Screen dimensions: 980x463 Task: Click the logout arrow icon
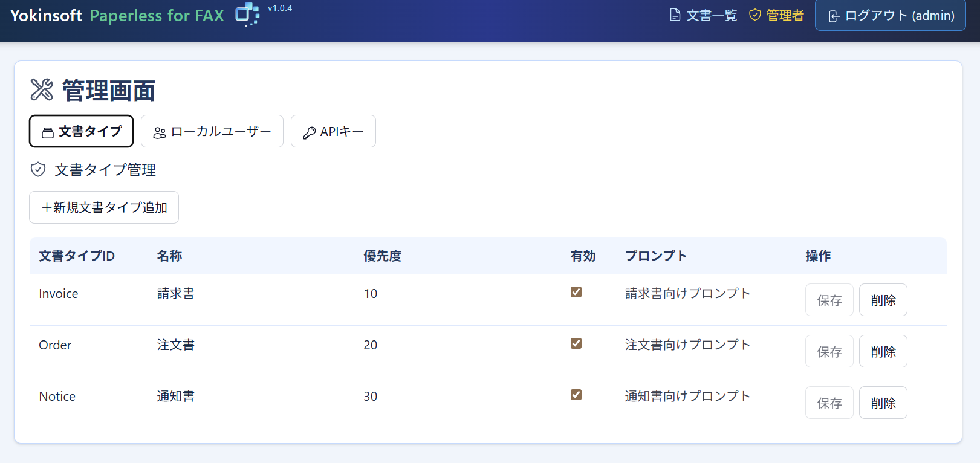click(x=834, y=16)
